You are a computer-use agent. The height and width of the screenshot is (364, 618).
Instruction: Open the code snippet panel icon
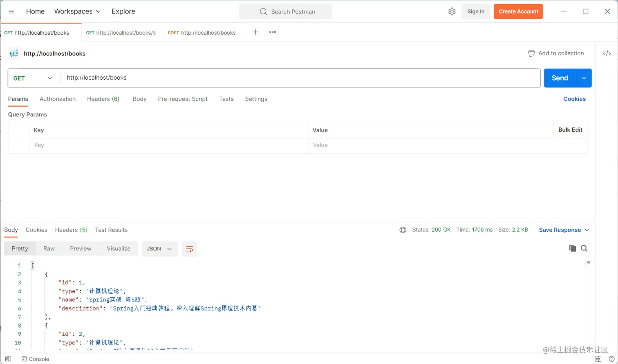point(607,53)
